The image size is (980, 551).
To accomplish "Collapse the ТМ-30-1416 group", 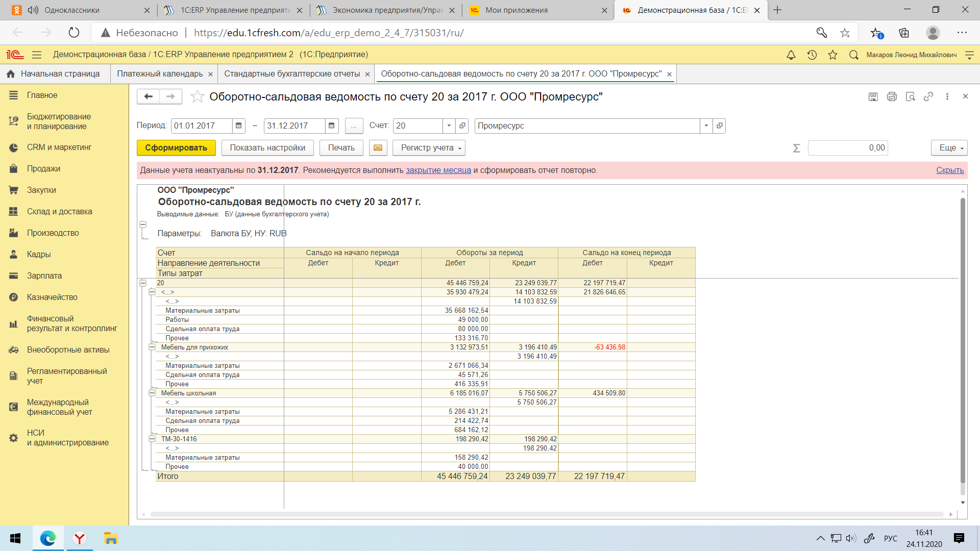I will tap(152, 439).
